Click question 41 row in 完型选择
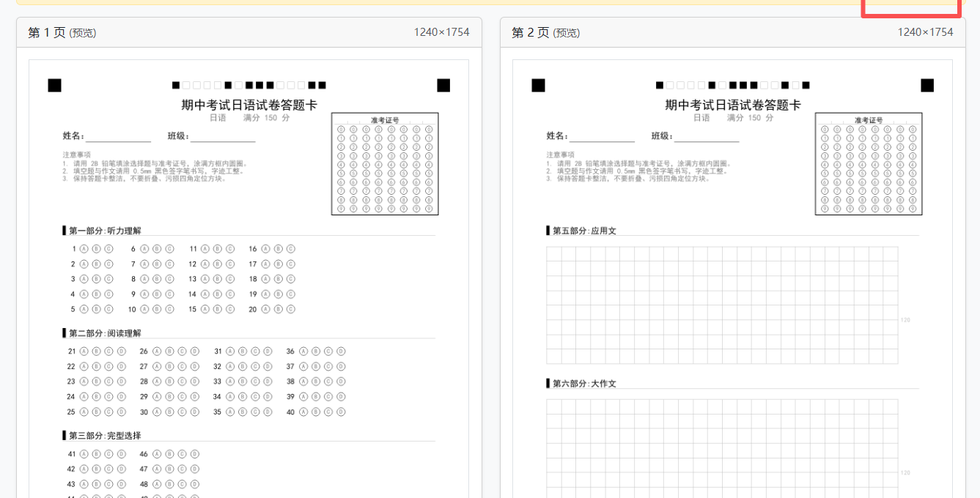The image size is (980, 498). pos(97,454)
